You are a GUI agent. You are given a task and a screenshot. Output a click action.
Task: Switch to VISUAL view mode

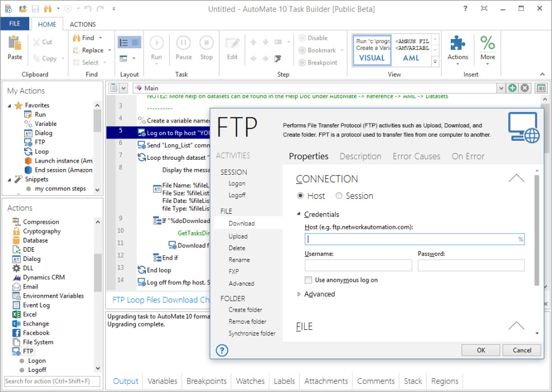coord(372,51)
